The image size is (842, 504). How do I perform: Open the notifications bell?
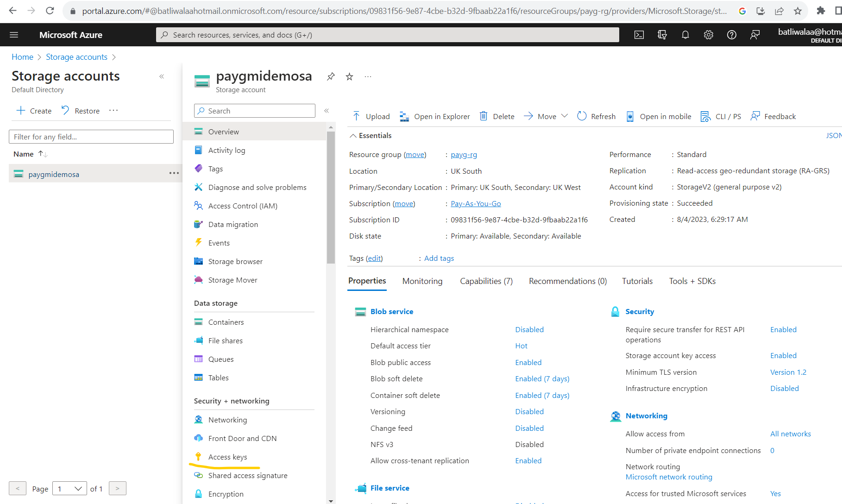click(x=685, y=35)
